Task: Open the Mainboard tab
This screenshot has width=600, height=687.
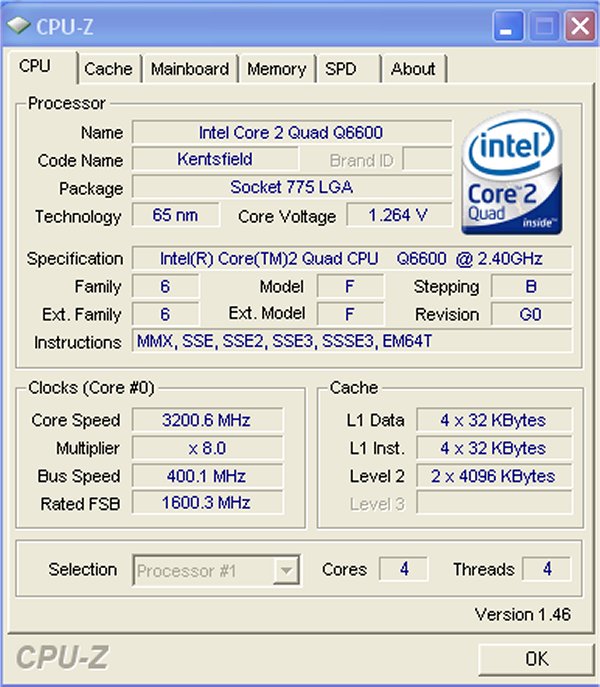Action: coord(190,69)
